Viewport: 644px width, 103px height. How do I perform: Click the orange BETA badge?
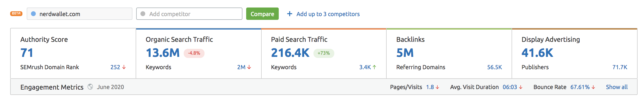click(x=16, y=13)
